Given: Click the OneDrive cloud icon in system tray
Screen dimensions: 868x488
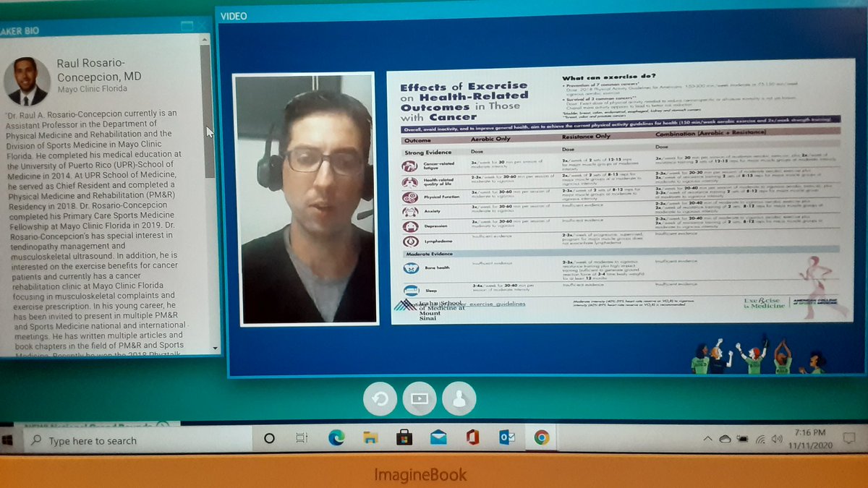Looking at the screenshot, I should point(725,438).
